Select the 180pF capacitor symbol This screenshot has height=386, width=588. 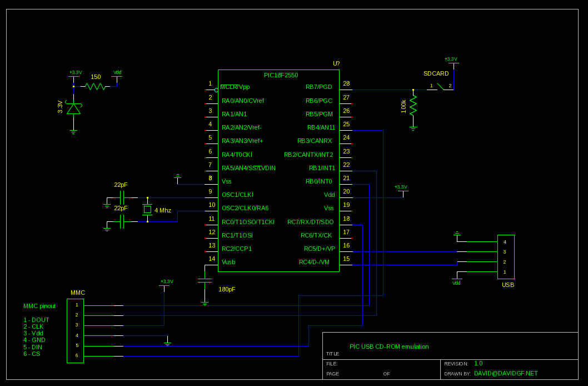[x=205, y=281]
